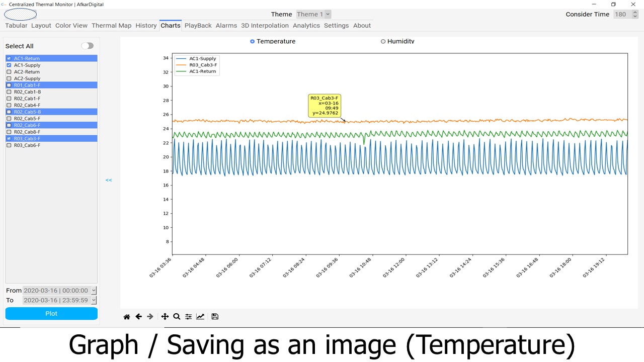Screen dimensions: 644x362
Task: Select the Humidity radio button
Action: point(383,41)
